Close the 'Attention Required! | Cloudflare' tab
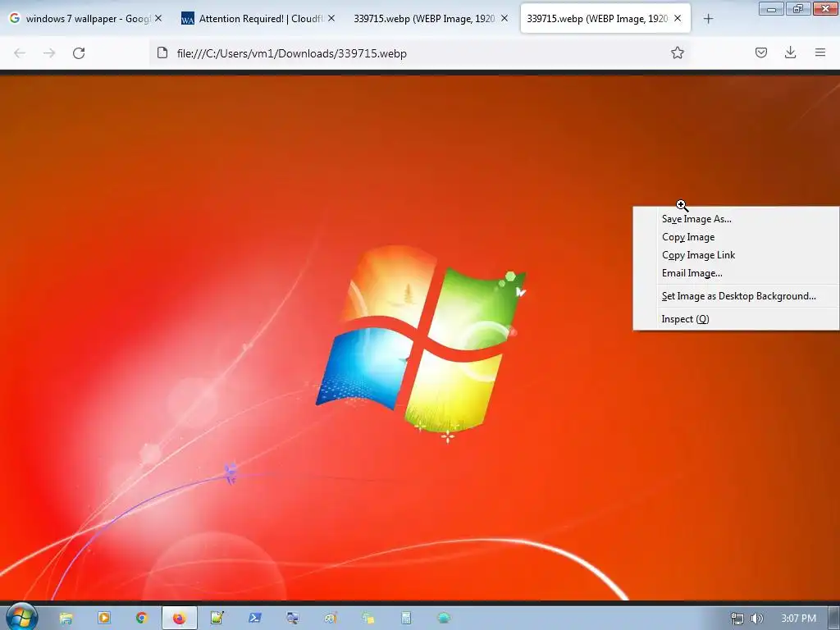 [331, 18]
